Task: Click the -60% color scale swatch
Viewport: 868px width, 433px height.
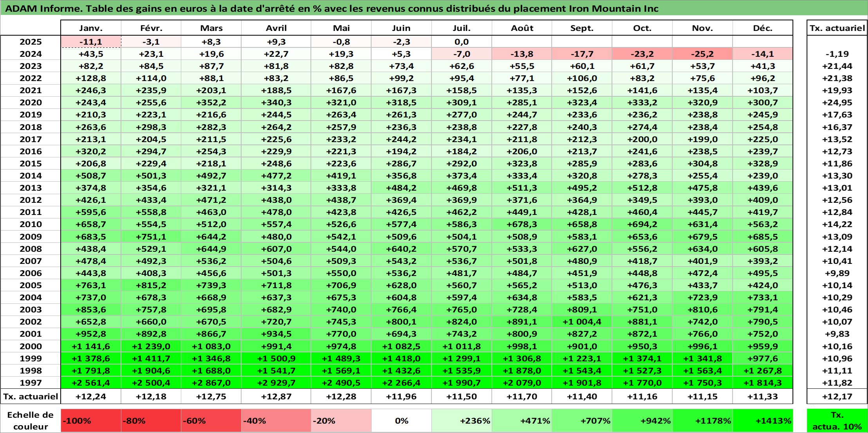Action: (x=211, y=421)
